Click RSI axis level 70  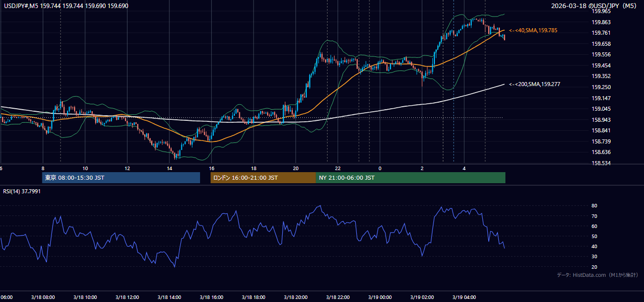594,216
